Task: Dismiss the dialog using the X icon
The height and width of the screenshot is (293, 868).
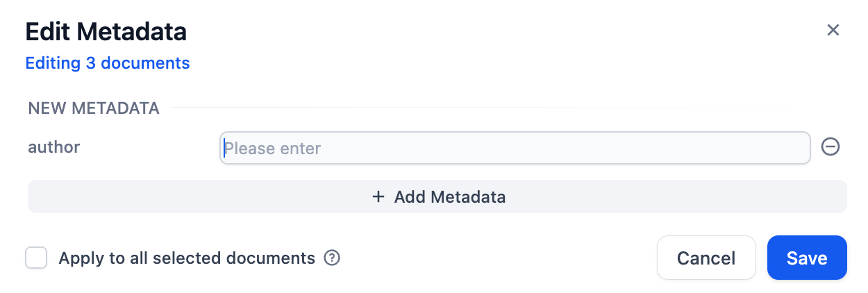Action: tap(833, 30)
